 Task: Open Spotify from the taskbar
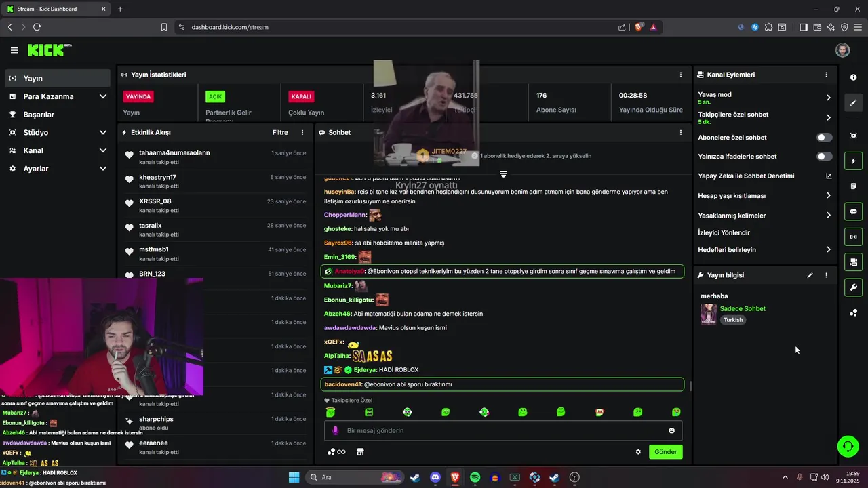475,477
